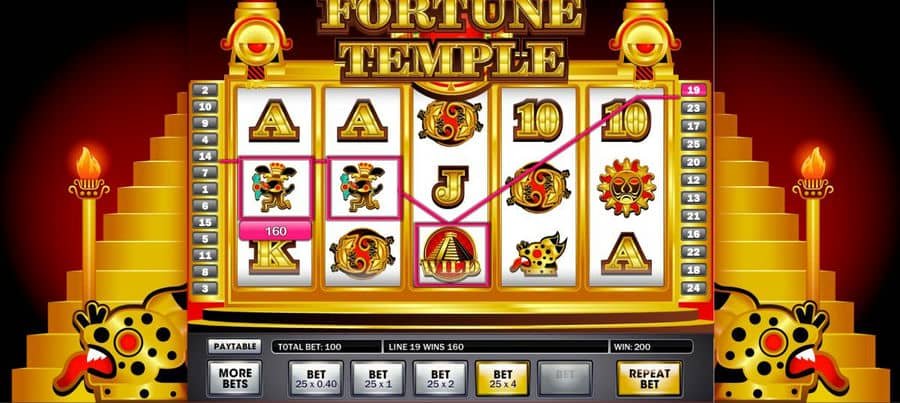The width and height of the screenshot is (900, 403).
Task: Choose the highlighted Bet 25 x 4 option
Action: (x=502, y=379)
